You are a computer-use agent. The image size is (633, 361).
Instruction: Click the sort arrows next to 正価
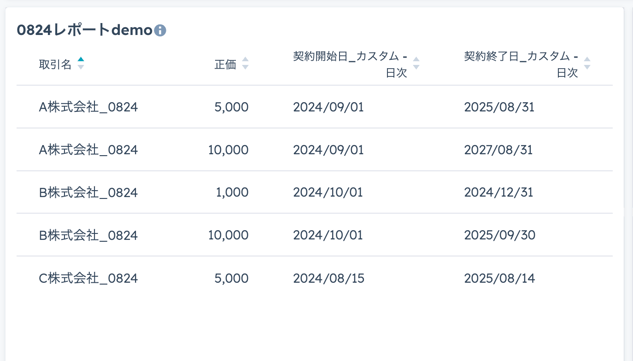pos(245,63)
